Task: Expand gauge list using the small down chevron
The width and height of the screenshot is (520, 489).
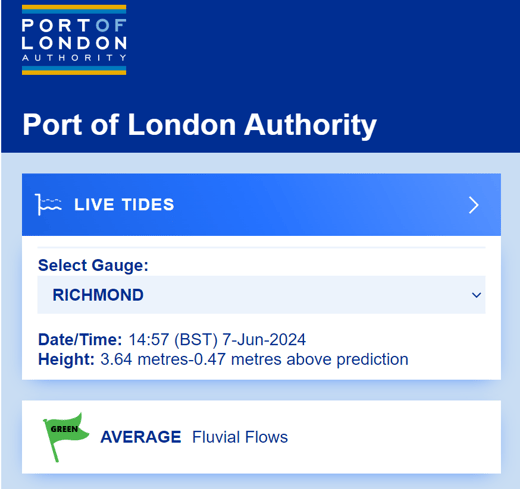Action: coord(476,295)
